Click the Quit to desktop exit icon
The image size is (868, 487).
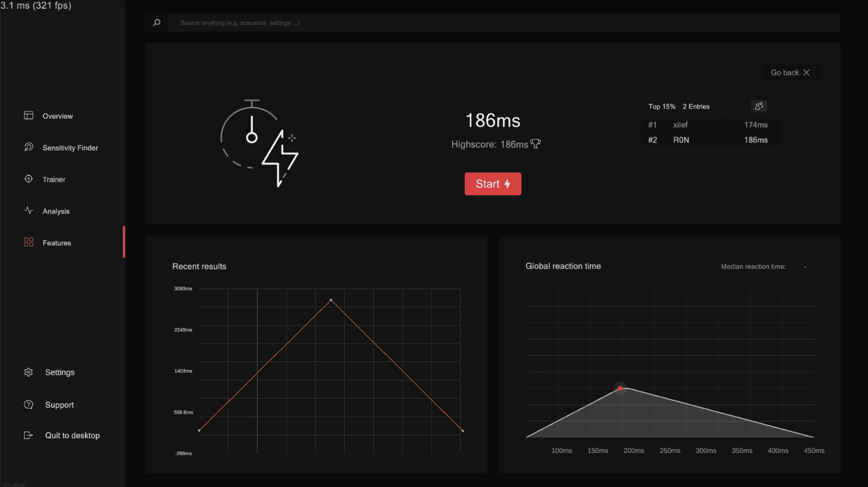click(29, 435)
